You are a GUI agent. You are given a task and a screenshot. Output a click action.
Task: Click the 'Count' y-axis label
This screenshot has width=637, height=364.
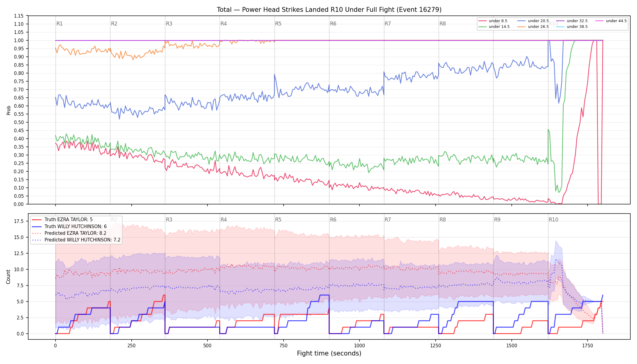[8, 277]
